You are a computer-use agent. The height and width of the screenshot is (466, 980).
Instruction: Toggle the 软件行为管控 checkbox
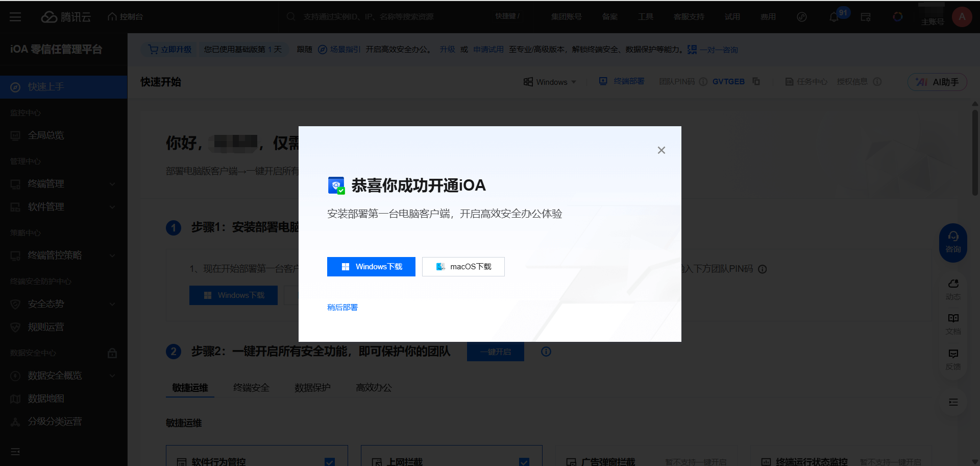pos(330,462)
